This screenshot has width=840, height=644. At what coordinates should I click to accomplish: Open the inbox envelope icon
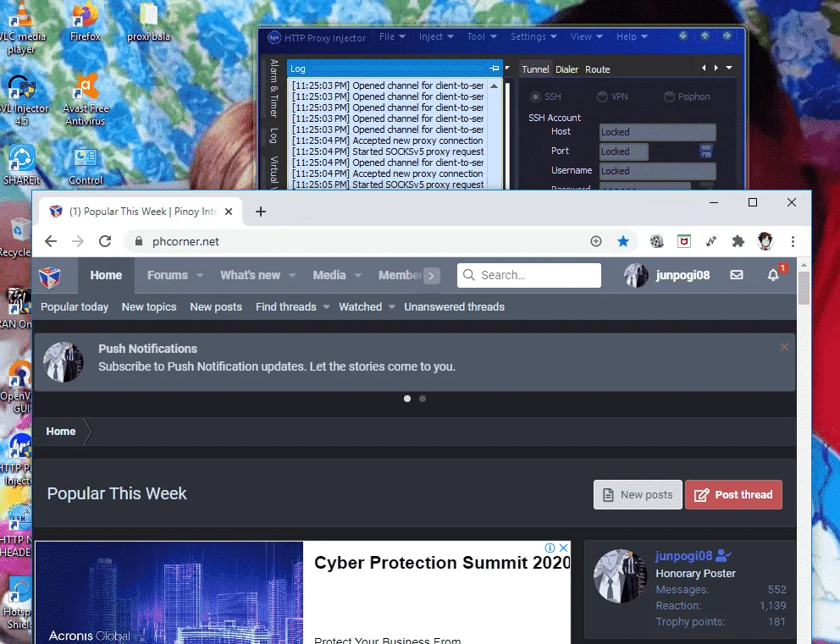pos(737,275)
